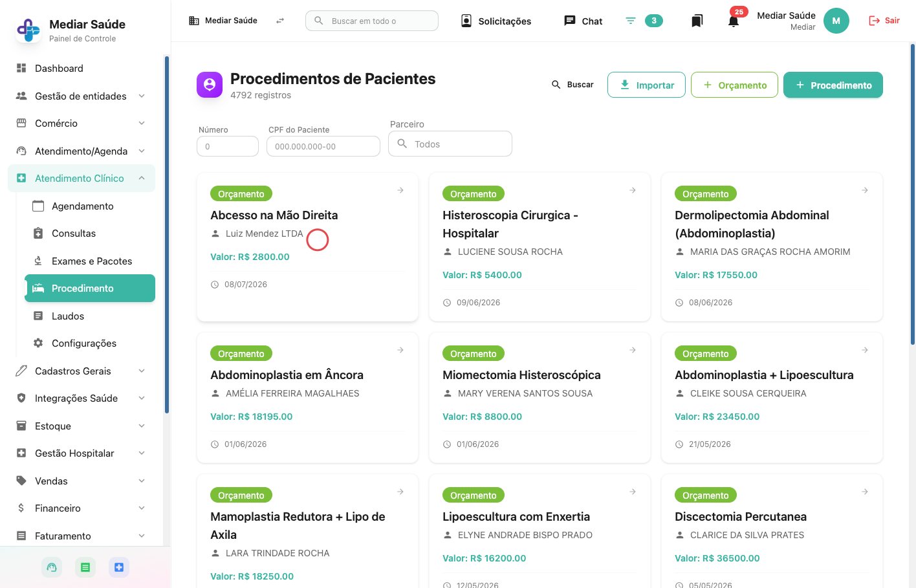
Task: Click the swap entity arrows icon
Action: (280, 21)
